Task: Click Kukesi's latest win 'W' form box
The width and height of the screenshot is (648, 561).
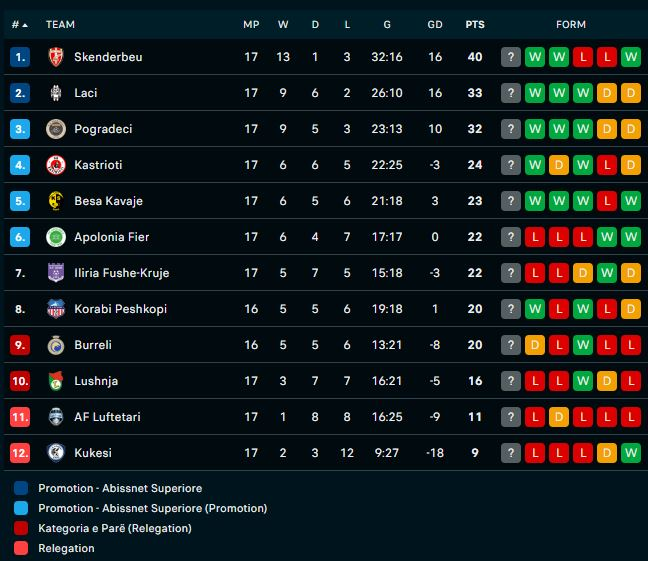Action: coord(630,453)
